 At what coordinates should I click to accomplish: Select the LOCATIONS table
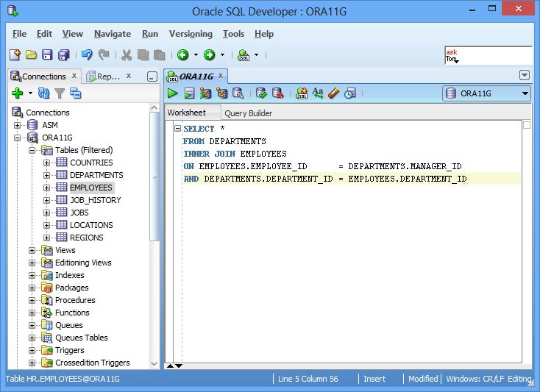91,225
